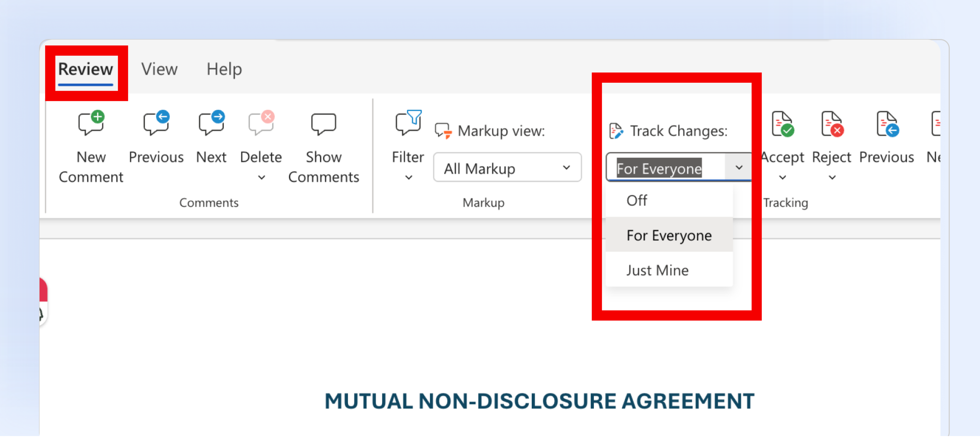
Task: Select Just Mine tracking option
Action: pos(669,270)
